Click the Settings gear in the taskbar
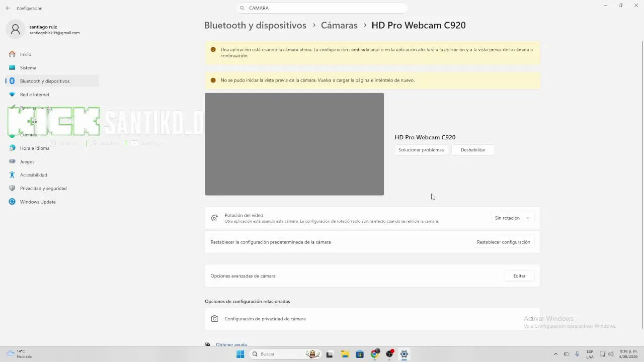 (404, 354)
